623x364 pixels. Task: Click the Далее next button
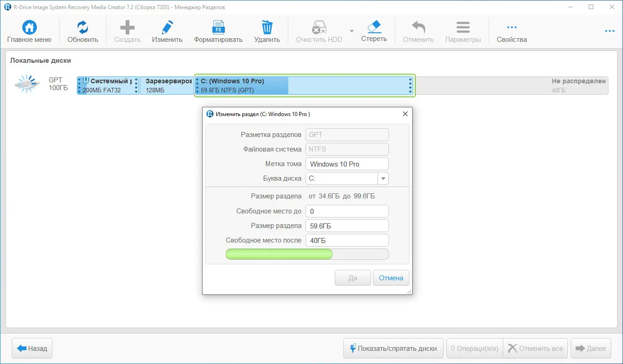pyautogui.click(x=591, y=349)
